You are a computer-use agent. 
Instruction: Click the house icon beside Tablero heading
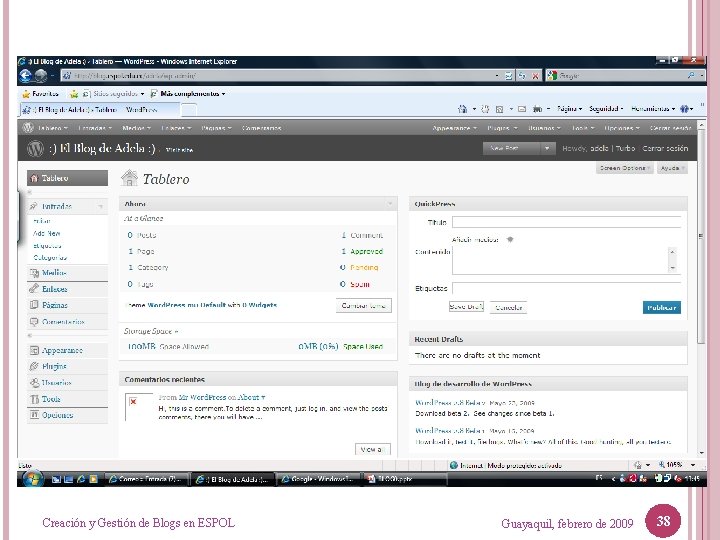[x=129, y=178]
